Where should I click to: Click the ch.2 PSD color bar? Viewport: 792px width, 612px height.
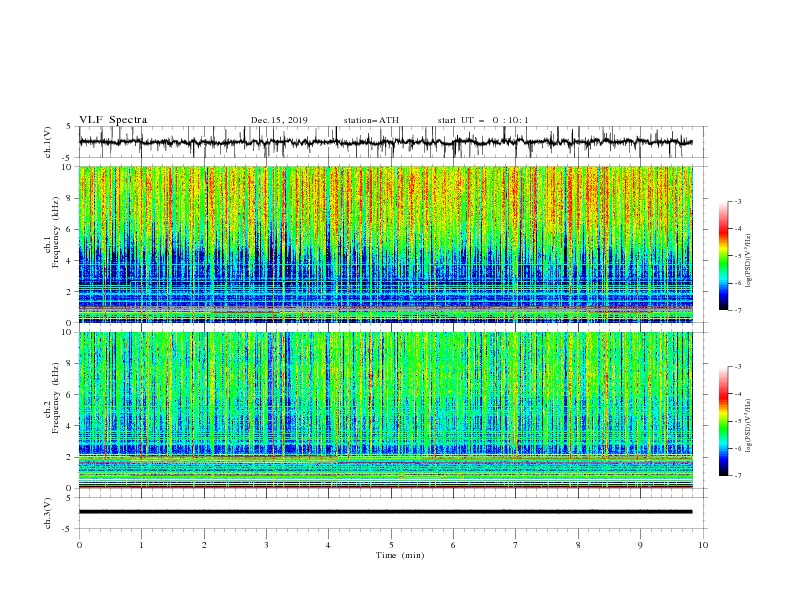[x=723, y=421]
